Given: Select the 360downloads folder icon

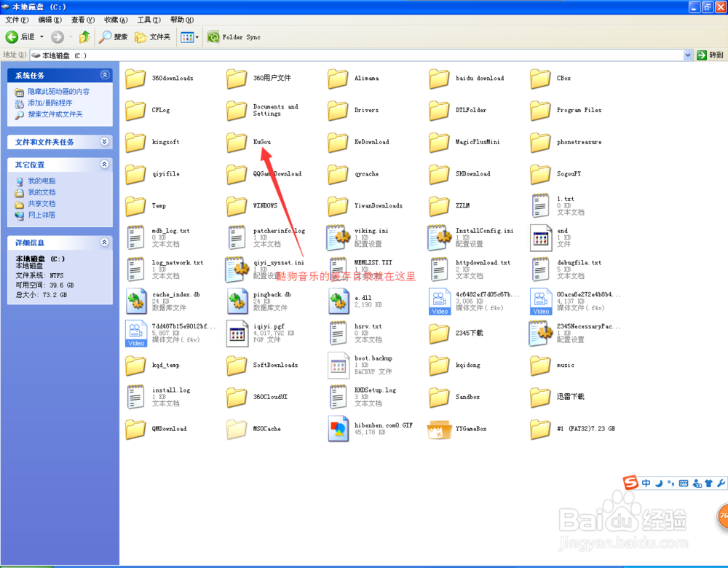Looking at the screenshot, I should (135, 79).
